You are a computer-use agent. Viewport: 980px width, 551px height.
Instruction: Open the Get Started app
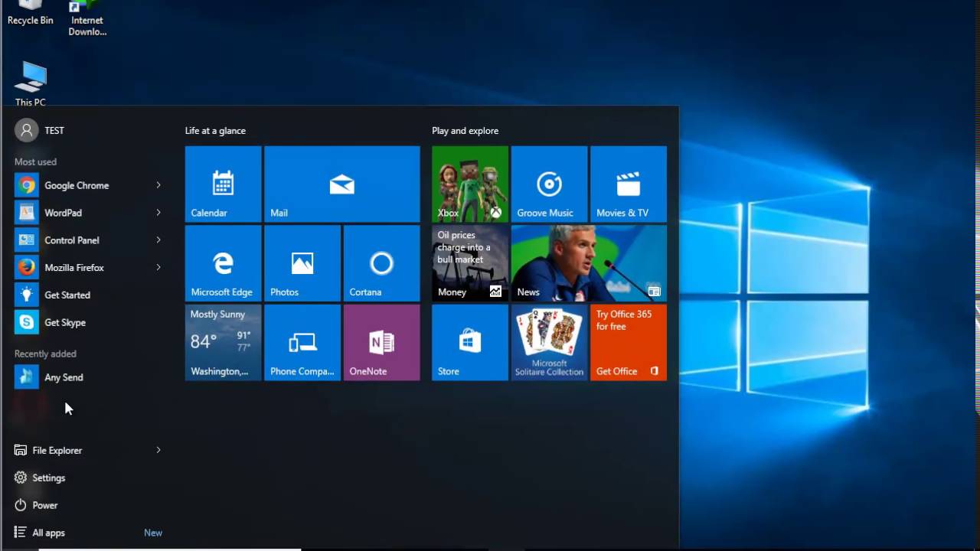coord(88,295)
